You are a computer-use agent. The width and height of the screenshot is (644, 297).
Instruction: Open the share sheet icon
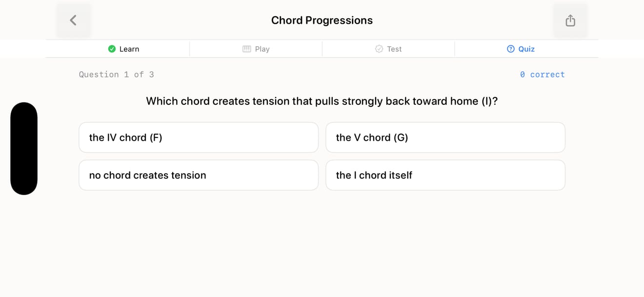[570, 20]
